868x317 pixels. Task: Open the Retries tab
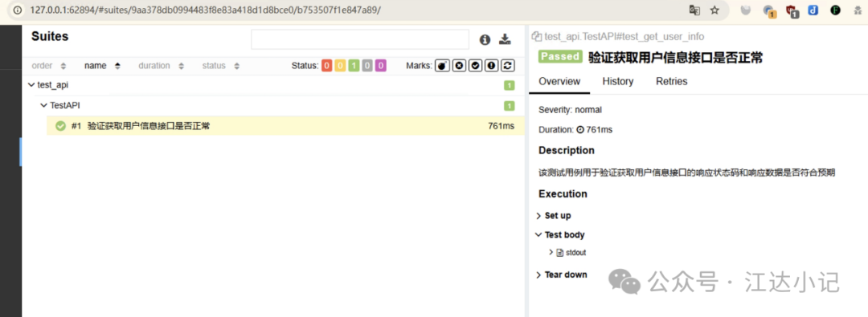(671, 81)
